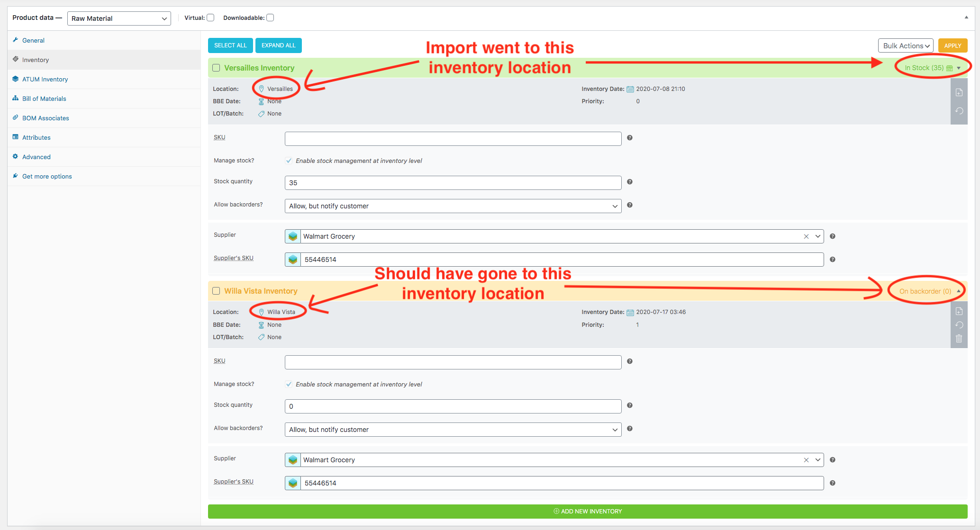Screen dimensions: 980x530
Task: Select the Willa Vista Inventory checkbox
Action: coord(216,290)
